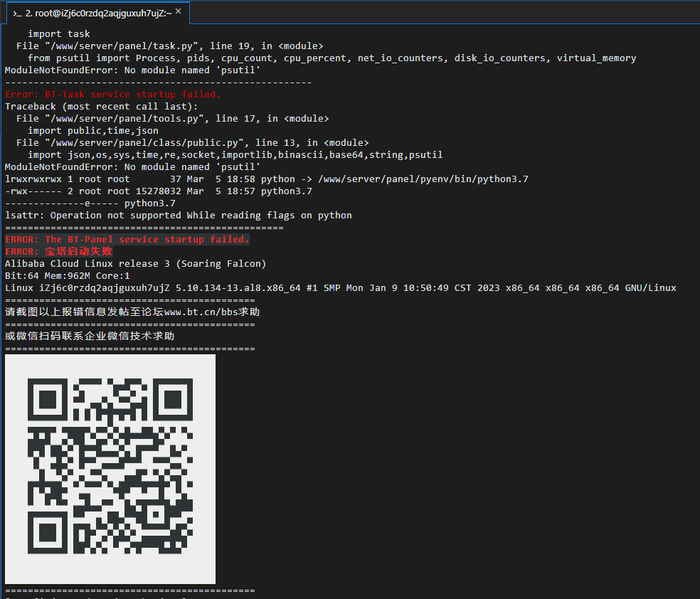Image resolution: width=700 pixels, height=599 pixels.
Task: Click the '或微信扫码联系企业微信技术求助' line
Action: [90, 336]
